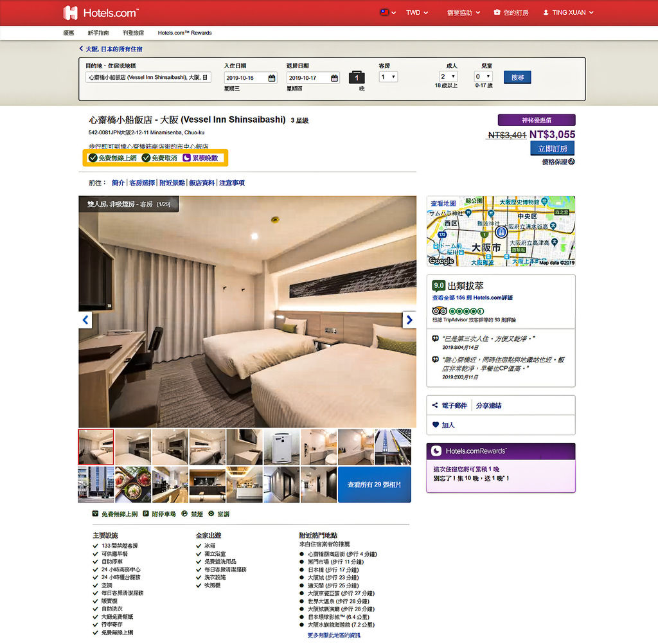Jump to 附近景點 section

click(x=172, y=183)
